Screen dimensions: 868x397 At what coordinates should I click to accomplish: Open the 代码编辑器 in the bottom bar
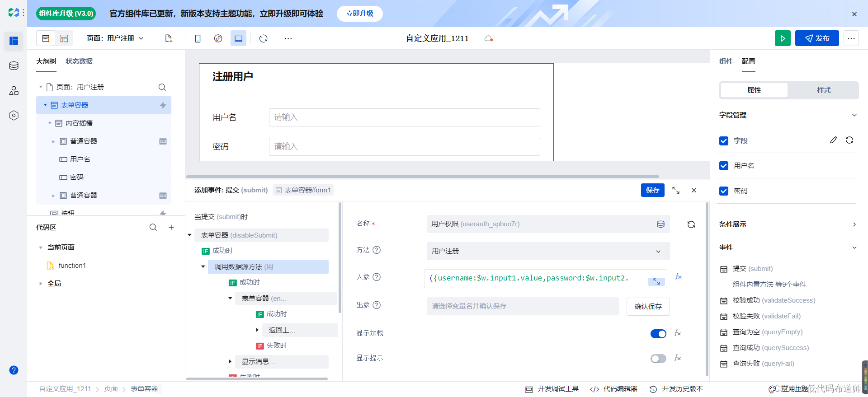pos(614,389)
